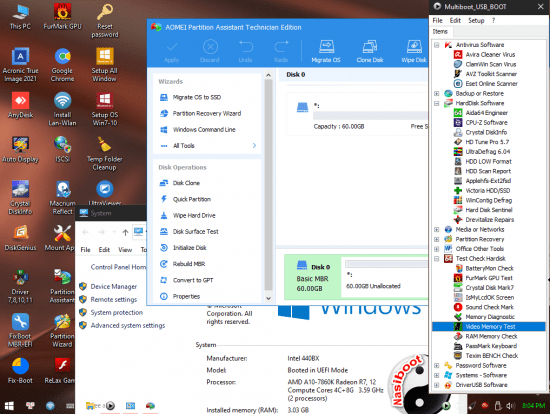Viewport: 550px width, 414px height.
Task: Open Migrate OS in AOMEI toolbar
Action: pyautogui.click(x=326, y=51)
